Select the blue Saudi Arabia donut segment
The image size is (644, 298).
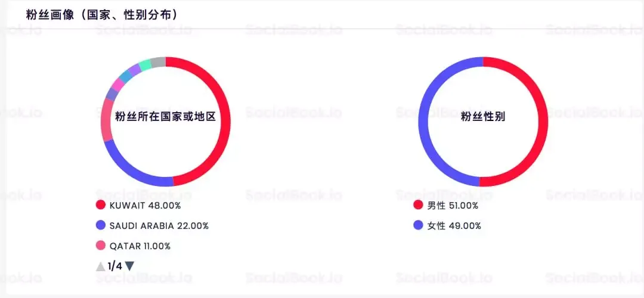click(131, 169)
